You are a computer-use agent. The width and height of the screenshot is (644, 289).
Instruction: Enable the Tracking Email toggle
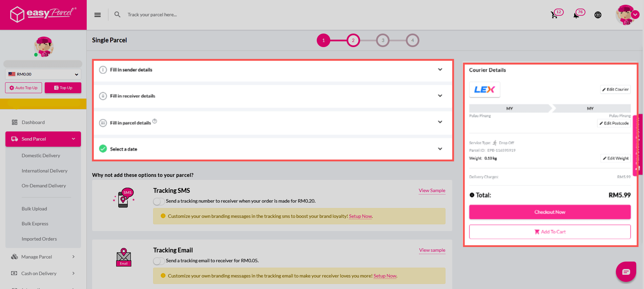coord(159,261)
